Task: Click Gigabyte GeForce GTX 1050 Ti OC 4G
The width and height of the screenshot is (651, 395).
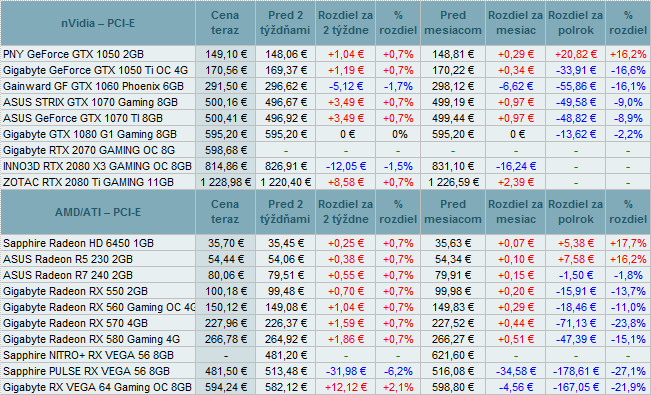Action: pos(95,70)
